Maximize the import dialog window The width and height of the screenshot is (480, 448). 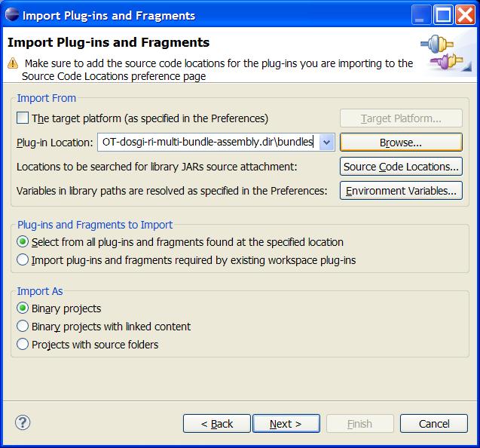pyautogui.click(x=445, y=14)
